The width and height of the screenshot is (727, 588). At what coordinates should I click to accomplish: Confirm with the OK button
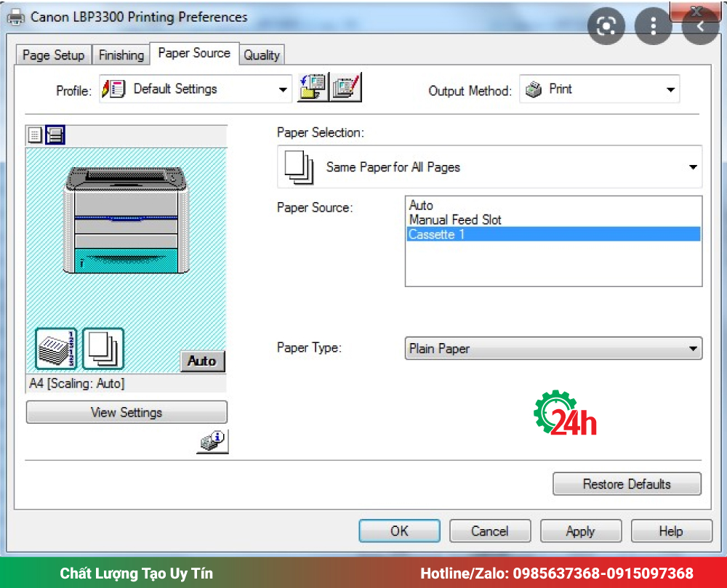399,531
